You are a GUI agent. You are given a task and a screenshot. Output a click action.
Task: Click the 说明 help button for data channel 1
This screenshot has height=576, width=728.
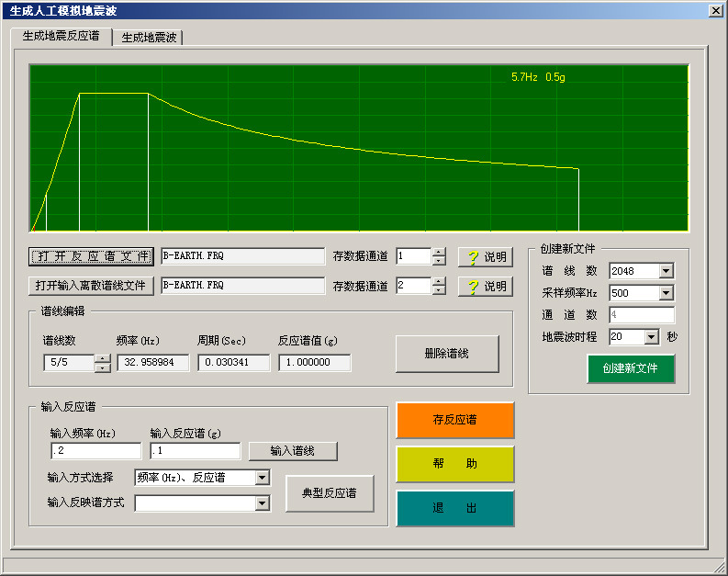coord(484,257)
